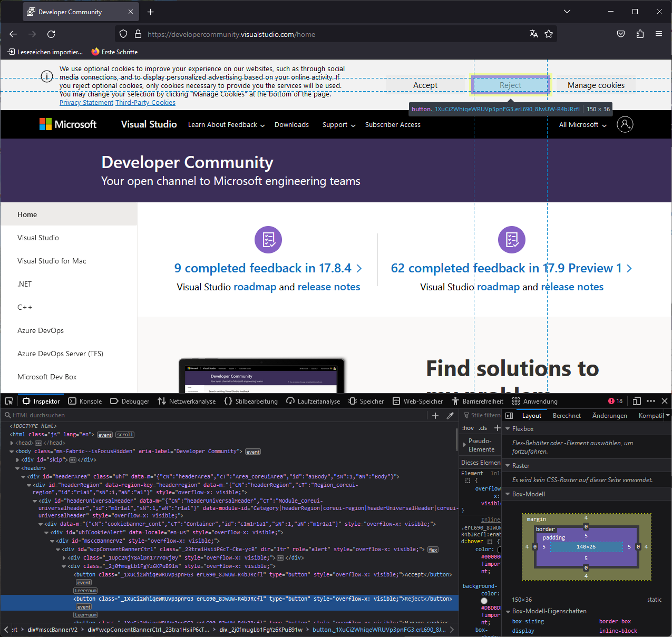Open the Privacy Statement link

point(86,102)
